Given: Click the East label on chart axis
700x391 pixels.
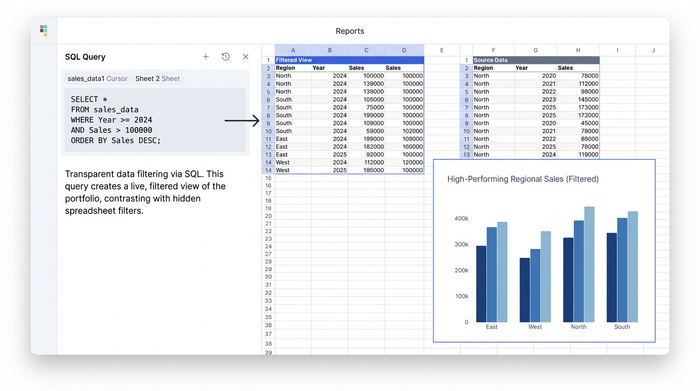Looking at the screenshot, I should click(x=492, y=327).
